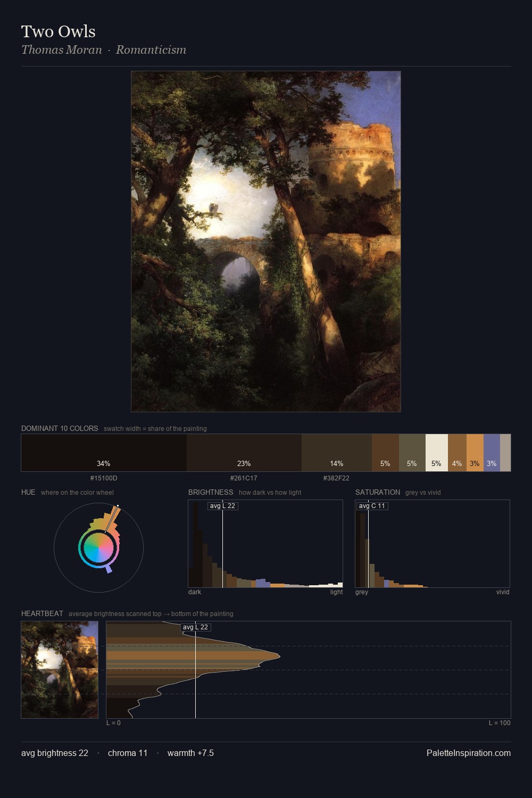Click the 'HUE' section heading
532x798 pixels.
tap(28, 492)
